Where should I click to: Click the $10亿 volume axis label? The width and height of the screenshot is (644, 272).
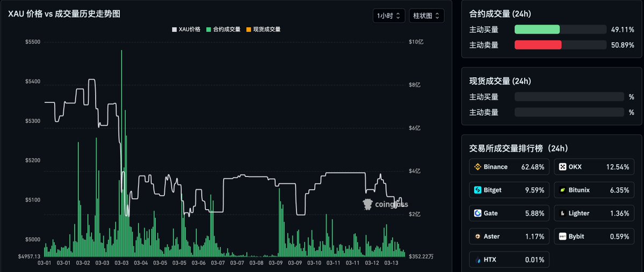point(415,42)
